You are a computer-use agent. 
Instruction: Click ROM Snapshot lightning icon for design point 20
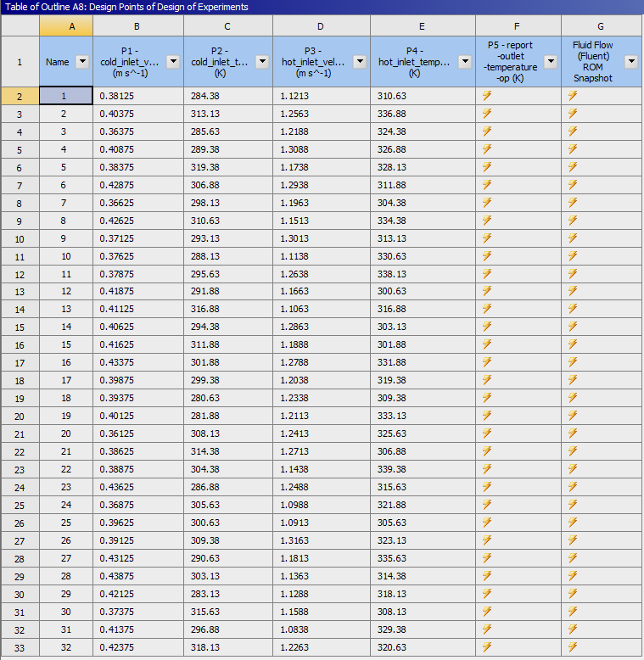pyautogui.click(x=573, y=433)
